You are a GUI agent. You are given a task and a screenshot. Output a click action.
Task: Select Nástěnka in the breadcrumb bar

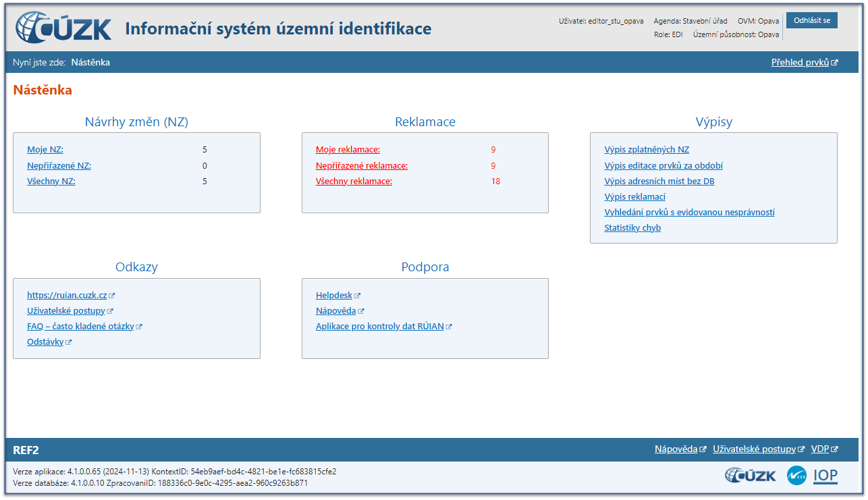pyautogui.click(x=90, y=63)
